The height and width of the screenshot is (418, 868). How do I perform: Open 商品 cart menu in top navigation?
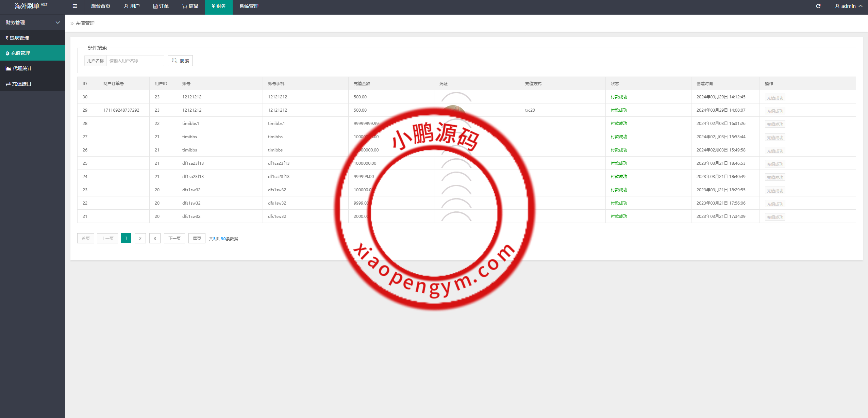[x=190, y=6]
